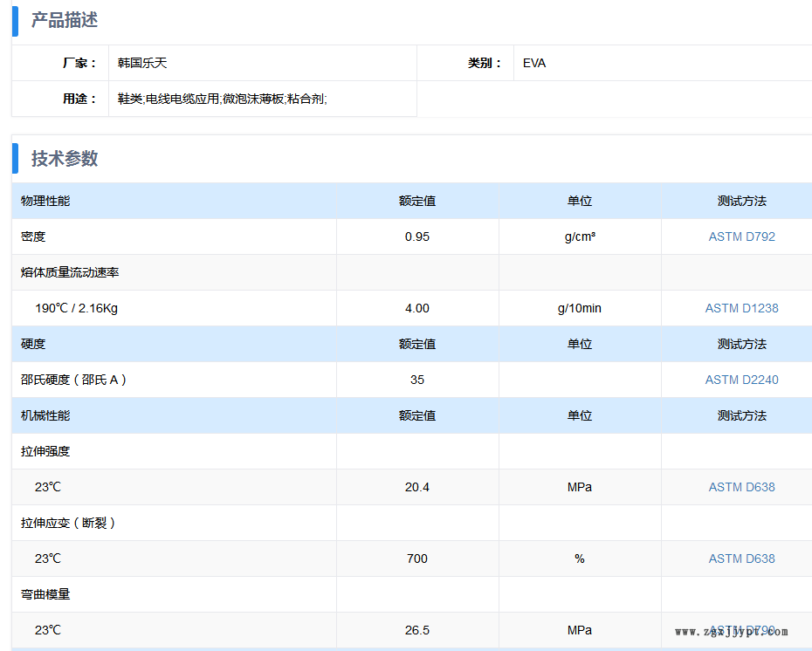
Task: Select the density value 0.95
Action: [x=417, y=236]
